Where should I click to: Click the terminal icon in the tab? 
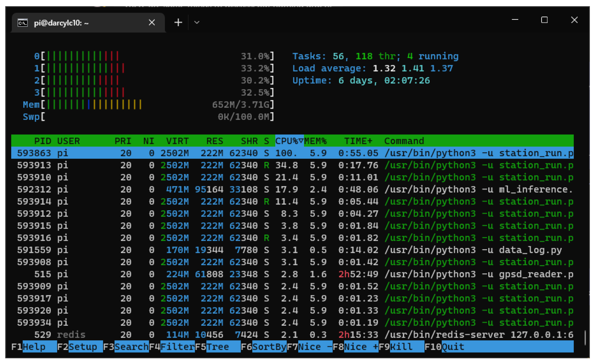23,23
